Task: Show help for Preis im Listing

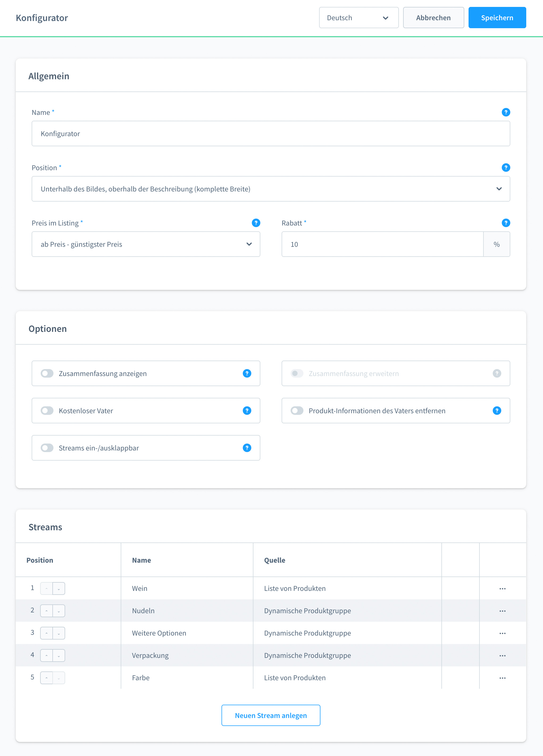Action: [x=256, y=223]
